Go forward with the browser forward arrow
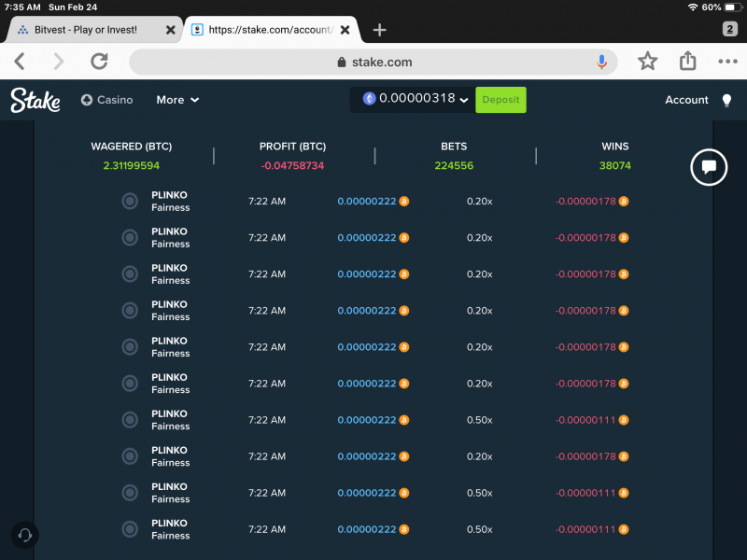Screen dimensions: 747x560 click(58, 62)
